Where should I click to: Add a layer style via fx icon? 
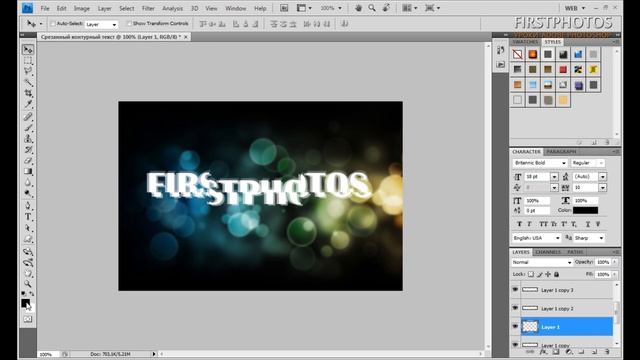tap(543, 352)
